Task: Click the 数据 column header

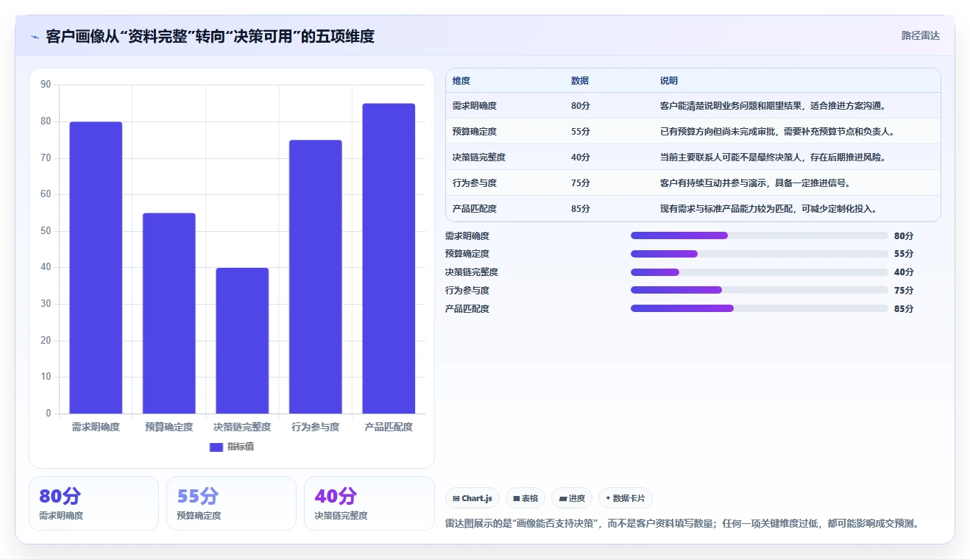Action: click(x=580, y=81)
